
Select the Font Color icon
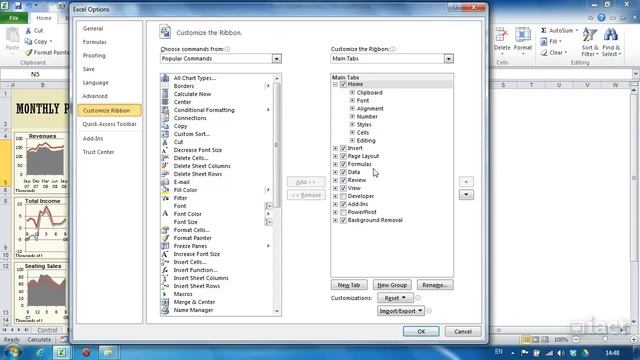tap(165, 214)
